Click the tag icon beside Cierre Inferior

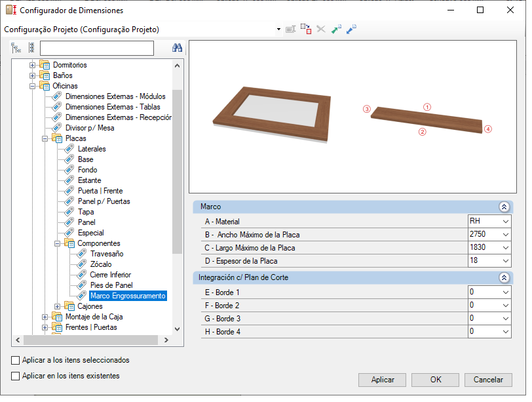click(82, 275)
